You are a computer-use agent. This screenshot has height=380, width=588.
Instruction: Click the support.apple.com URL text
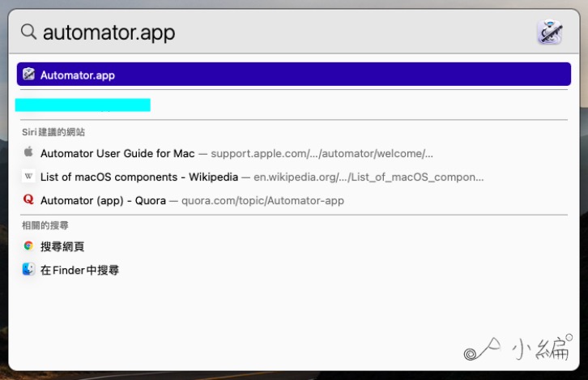(x=322, y=153)
